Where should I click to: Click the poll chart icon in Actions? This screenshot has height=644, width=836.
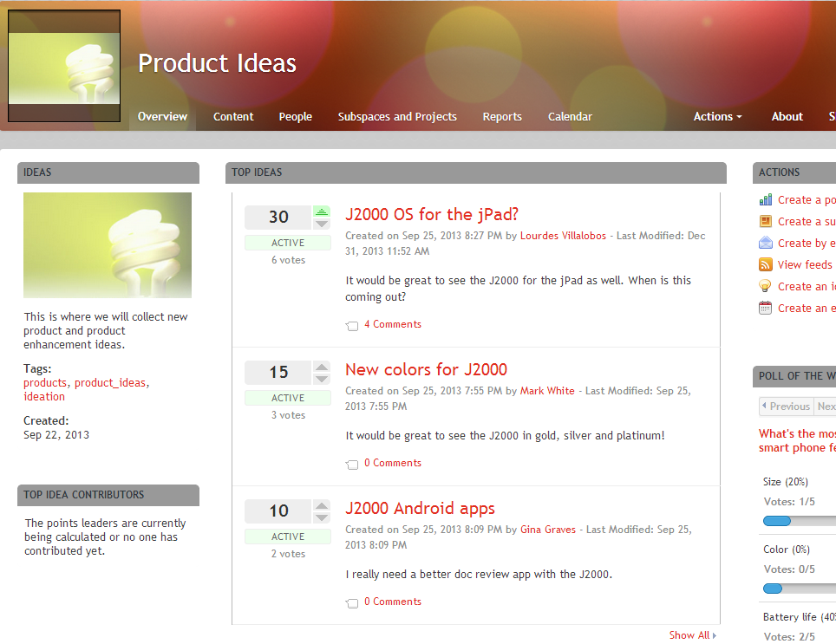pyautogui.click(x=765, y=200)
